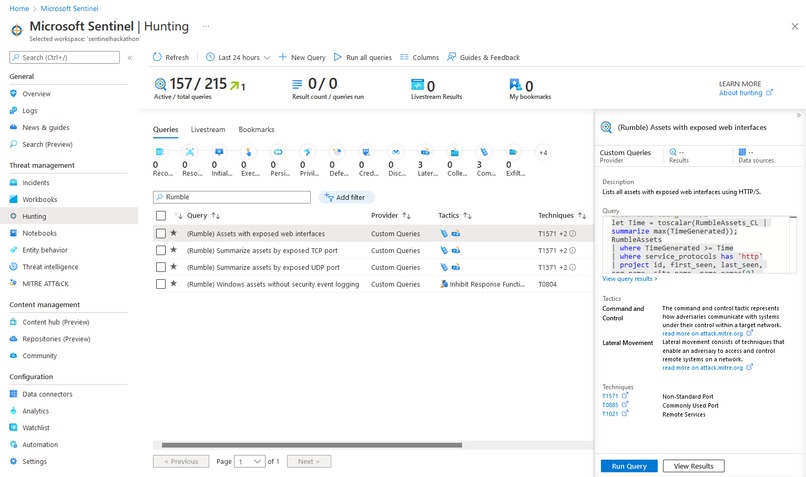
Task: Open the Columns chooser
Action: click(419, 57)
